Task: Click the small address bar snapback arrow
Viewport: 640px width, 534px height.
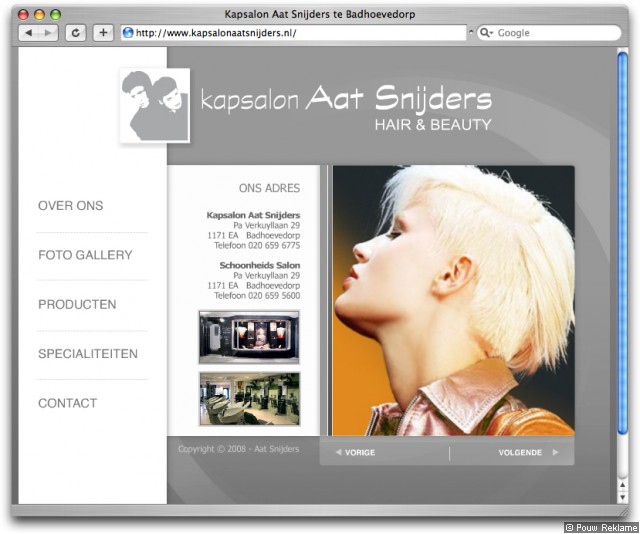Action: pyautogui.click(x=471, y=32)
